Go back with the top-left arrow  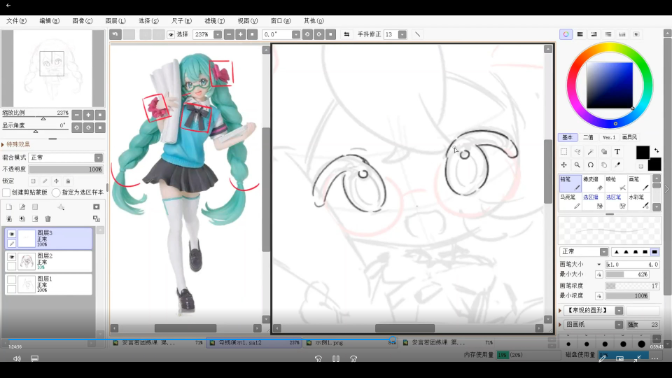tap(8, 6)
